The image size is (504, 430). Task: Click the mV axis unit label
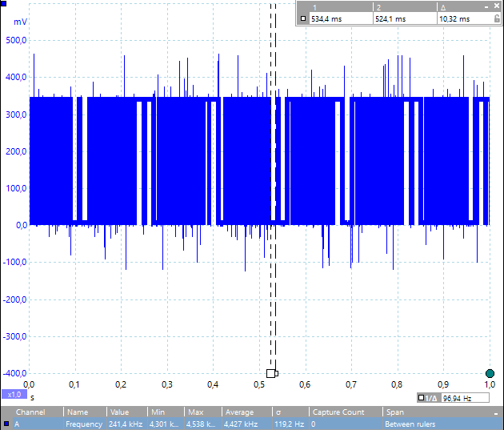click(20, 22)
